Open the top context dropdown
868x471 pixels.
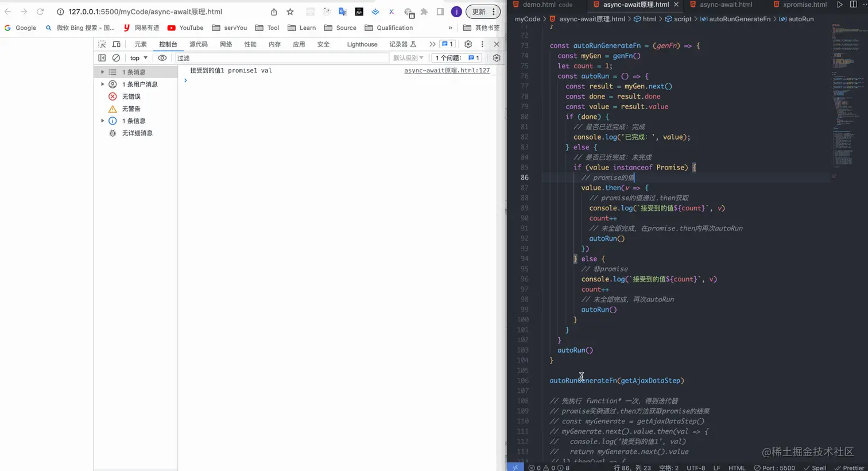coord(138,58)
